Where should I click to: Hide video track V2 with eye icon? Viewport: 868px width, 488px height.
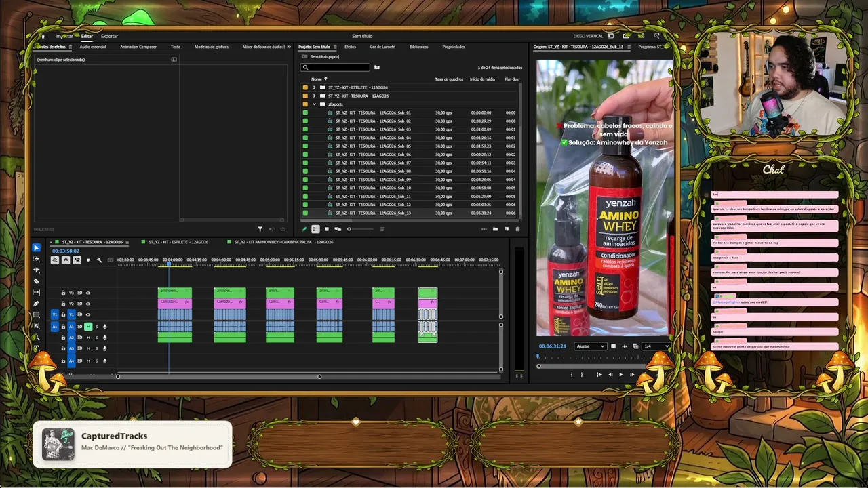pos(87,304)
